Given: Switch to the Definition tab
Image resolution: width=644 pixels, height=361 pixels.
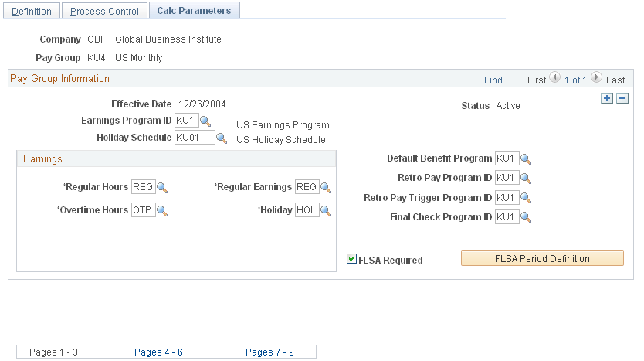Looking at the screenshot, I should coord(32,11).
